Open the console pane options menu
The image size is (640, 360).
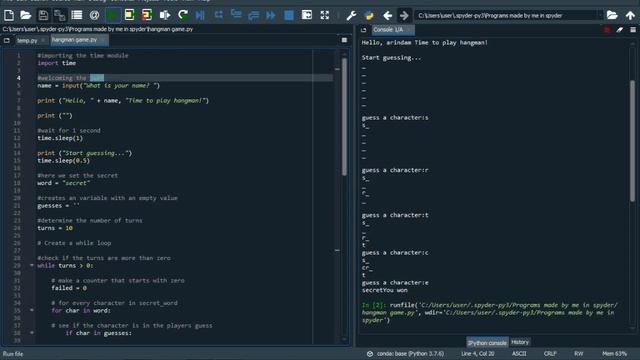(x=633, y=30)
